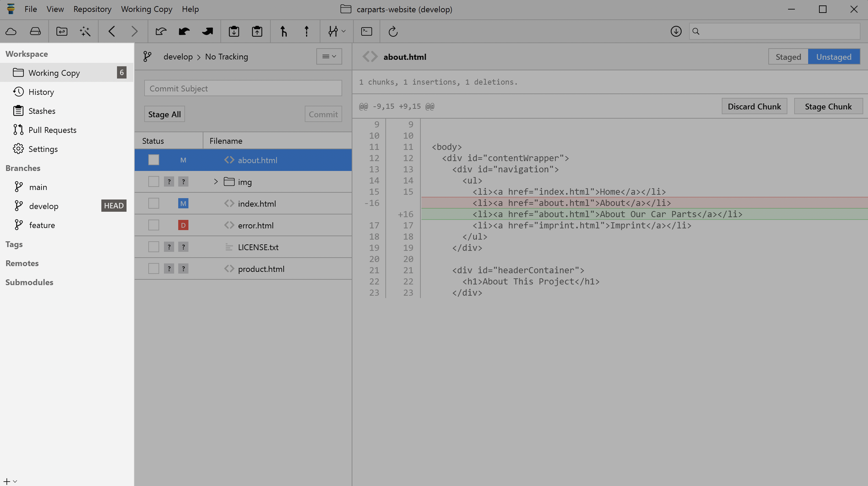This screenshot has height=486, width=868.
Task: Click the Refresh icon
Action: click(393, 32)
